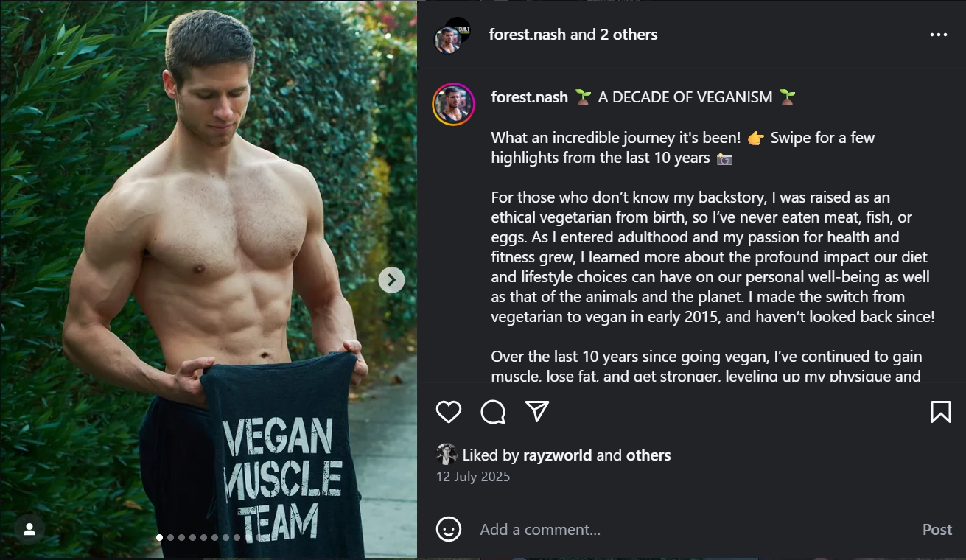This screenshot has height=560, width=966.
Task: Open the three-dot more options menu
Action: pyautogui.click(x=939, y=35)
